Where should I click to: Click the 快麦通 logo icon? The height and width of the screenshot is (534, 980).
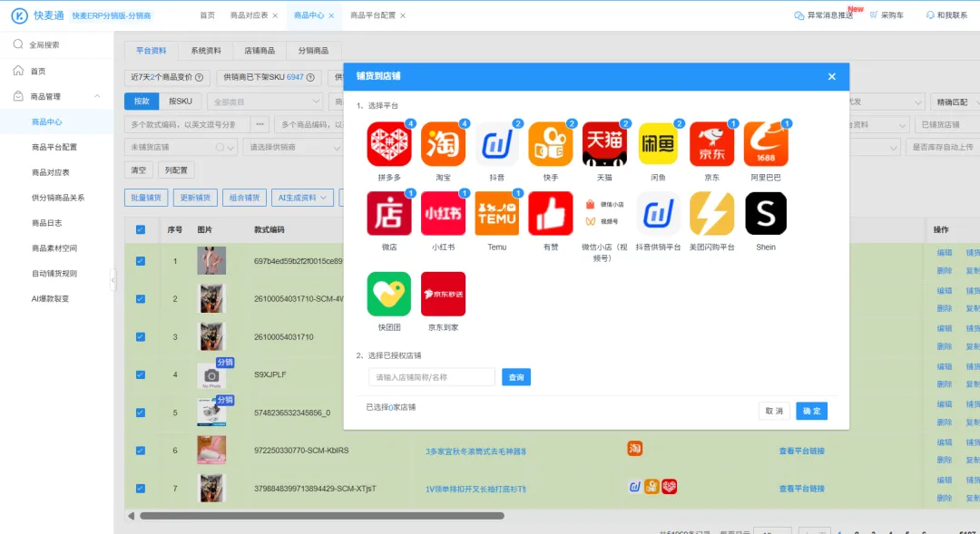click(x=19, y=15)
